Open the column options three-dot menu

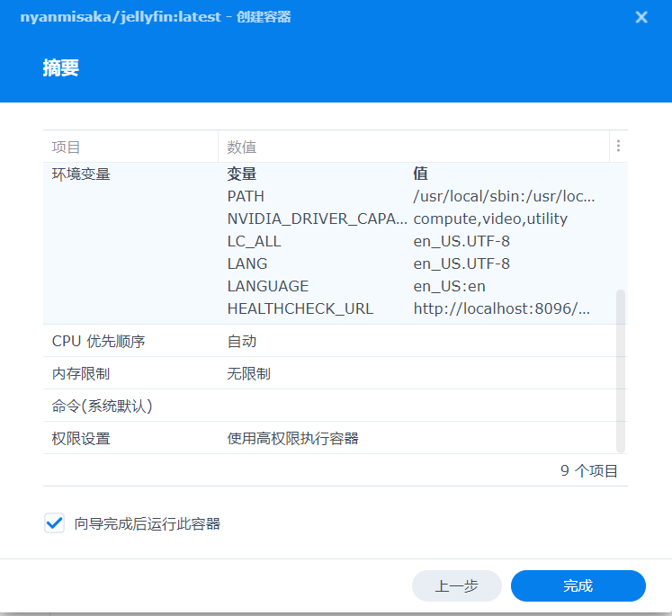[618, 146]
